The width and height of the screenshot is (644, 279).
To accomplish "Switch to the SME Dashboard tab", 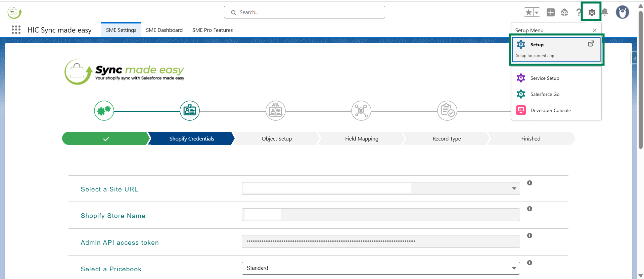I will [164, 30].
